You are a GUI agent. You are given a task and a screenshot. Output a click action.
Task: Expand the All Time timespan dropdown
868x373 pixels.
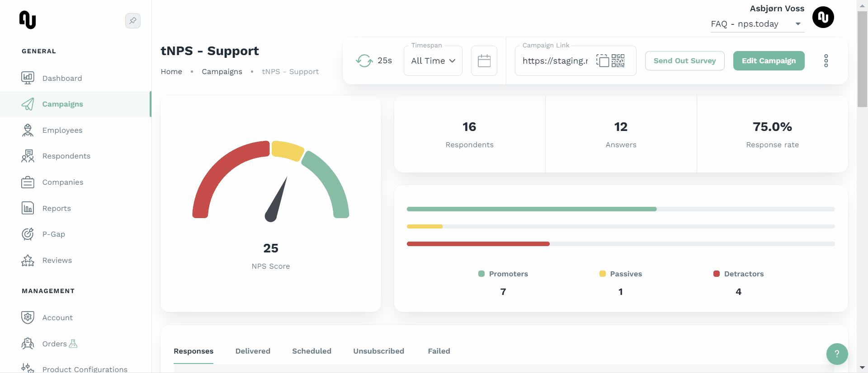coord(433,61)
